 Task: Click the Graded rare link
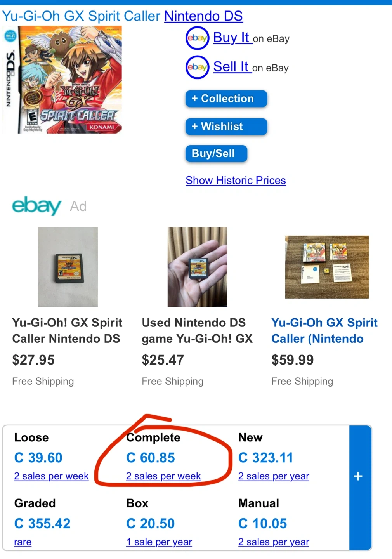(x=23, y=542)
